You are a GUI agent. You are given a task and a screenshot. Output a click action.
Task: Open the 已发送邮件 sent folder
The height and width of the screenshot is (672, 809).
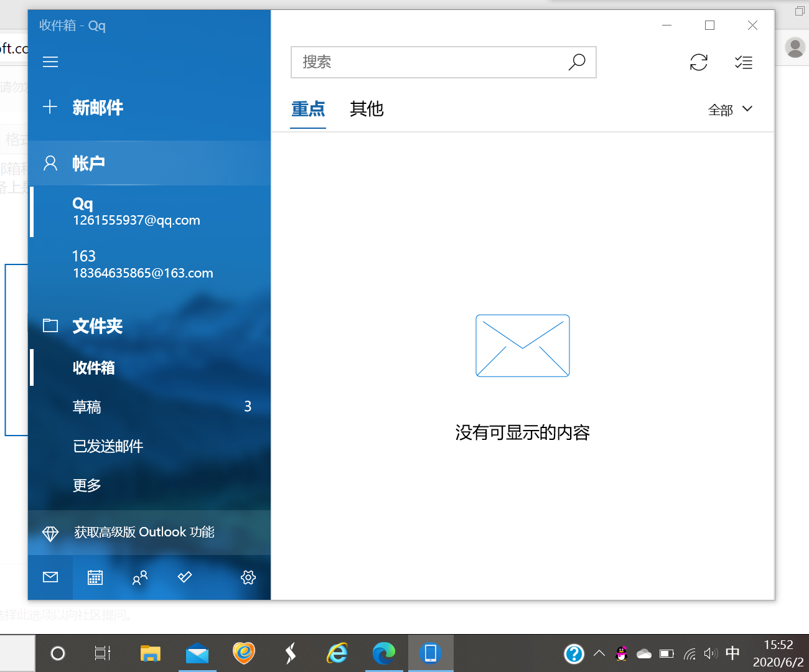pyautogui.click(x=149, y=446)
